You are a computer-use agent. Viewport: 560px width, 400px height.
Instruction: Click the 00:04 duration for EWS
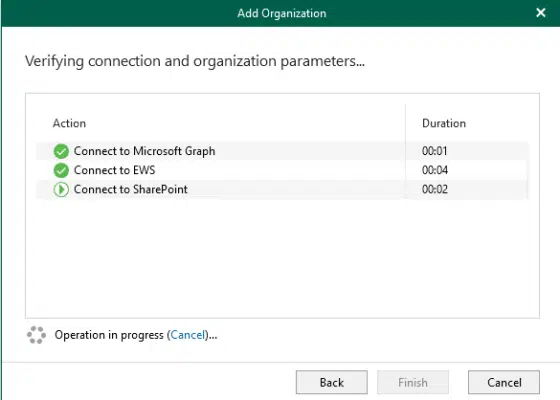435,170
